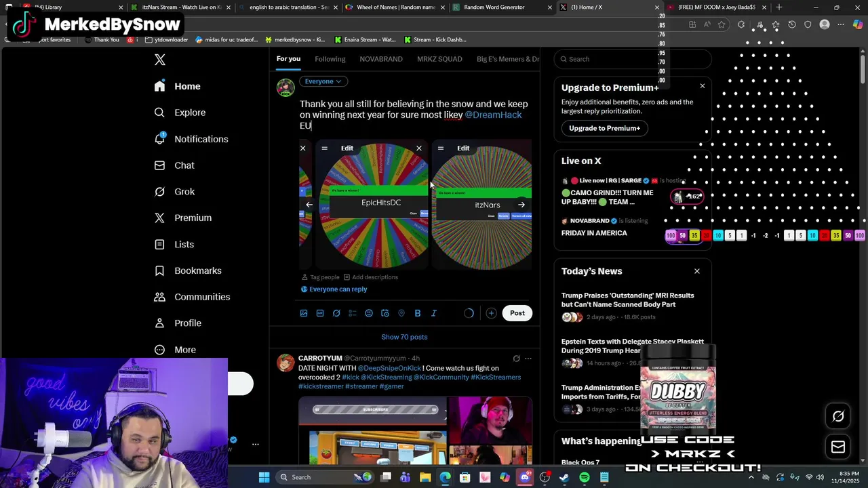Close the Today's News panel
Screen dimensions: 868x488
[697, 271]
